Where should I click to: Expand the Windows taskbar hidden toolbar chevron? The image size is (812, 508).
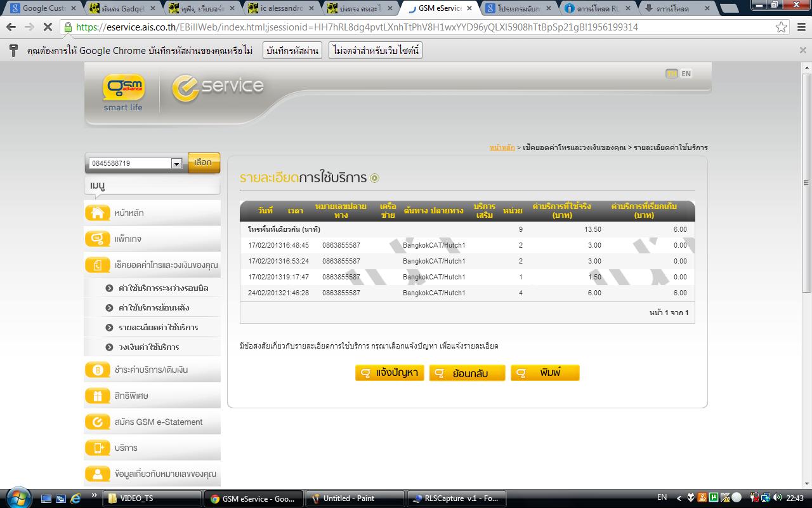95,495
